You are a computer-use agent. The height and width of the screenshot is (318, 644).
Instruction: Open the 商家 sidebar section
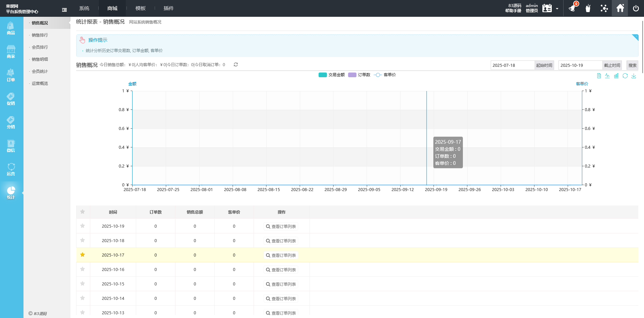(11, 52)
